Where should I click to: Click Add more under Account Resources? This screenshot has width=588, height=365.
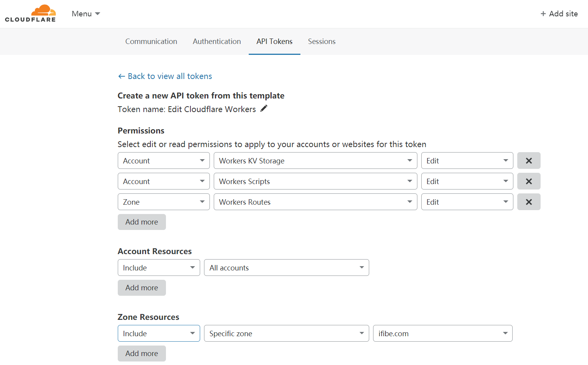pos(142,288)
